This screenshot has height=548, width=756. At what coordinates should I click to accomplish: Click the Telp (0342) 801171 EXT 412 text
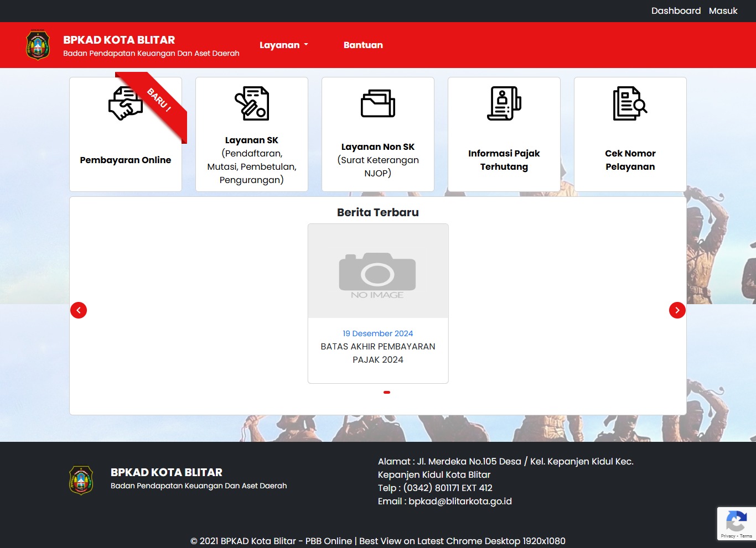[x=435, y=488]
